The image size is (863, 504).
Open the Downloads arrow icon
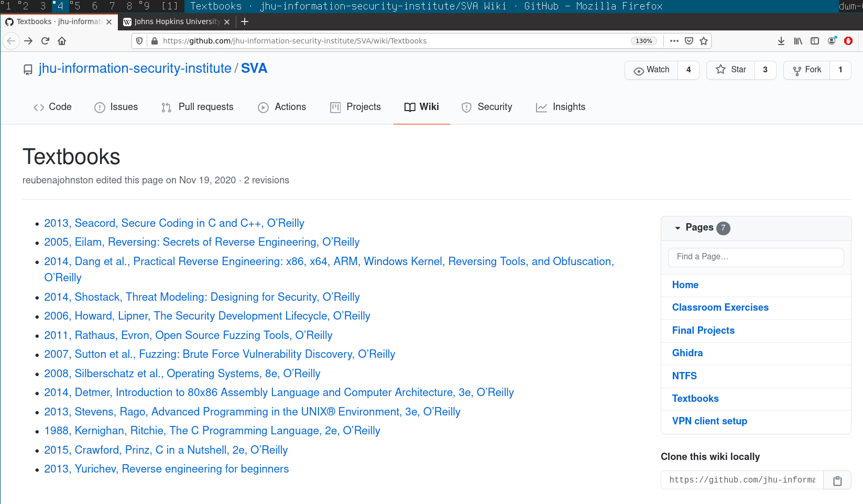click(781, 41)
